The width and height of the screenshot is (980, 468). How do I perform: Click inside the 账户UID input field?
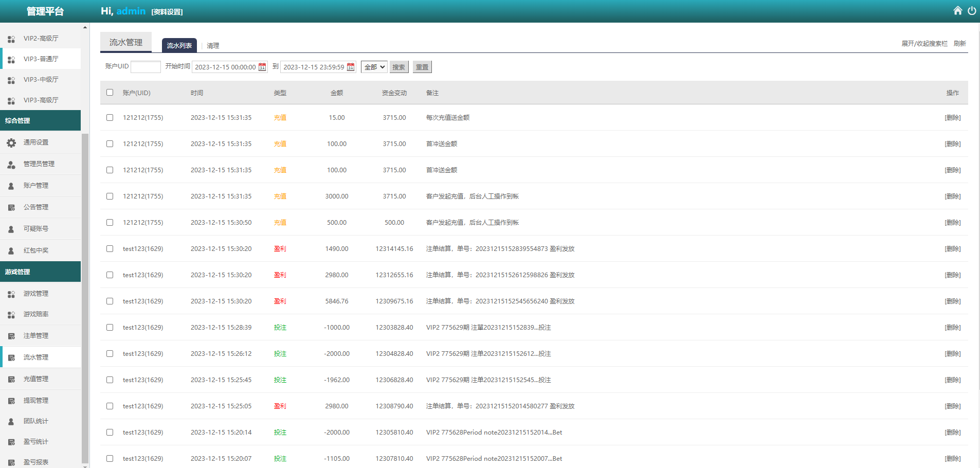[146, 66]
